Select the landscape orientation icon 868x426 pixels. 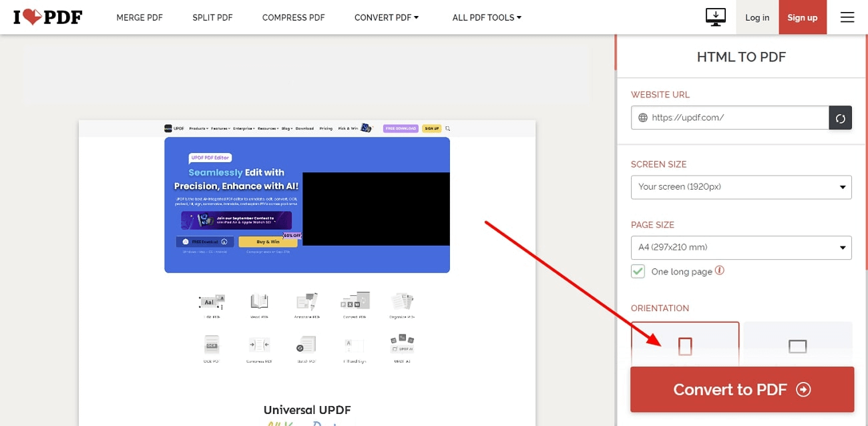click(797, 346)
